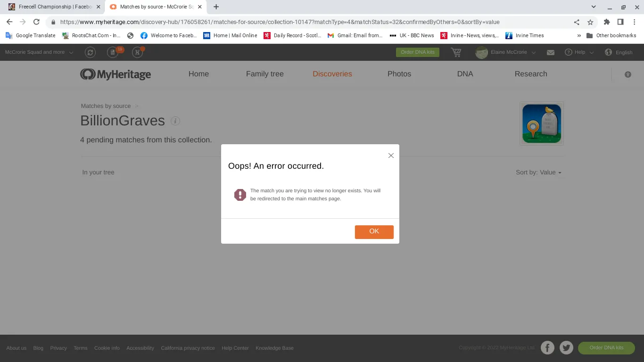644x362 pixels.
Task: Bookmark this page with star icon
Action: 590,22
